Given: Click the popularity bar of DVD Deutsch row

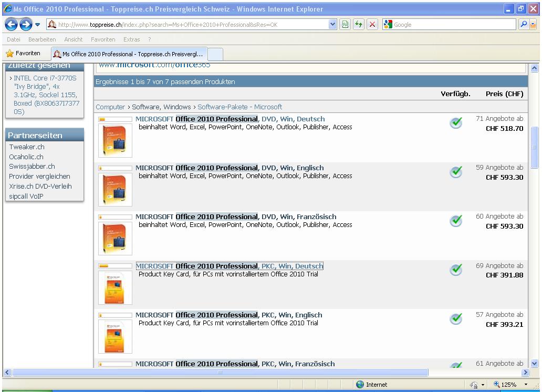Looking at the screenshot, I should pos(115,119).
